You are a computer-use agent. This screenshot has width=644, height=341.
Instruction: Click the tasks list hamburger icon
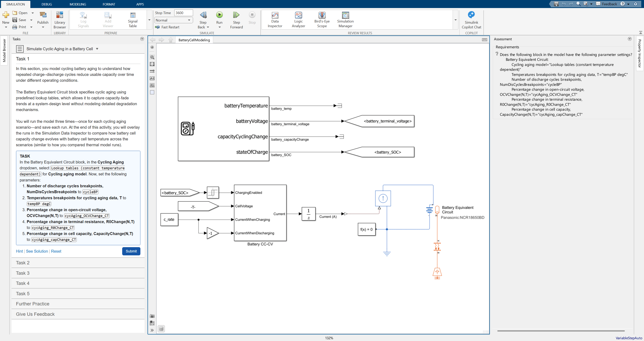pyautogui.click(x=20, y=49)
